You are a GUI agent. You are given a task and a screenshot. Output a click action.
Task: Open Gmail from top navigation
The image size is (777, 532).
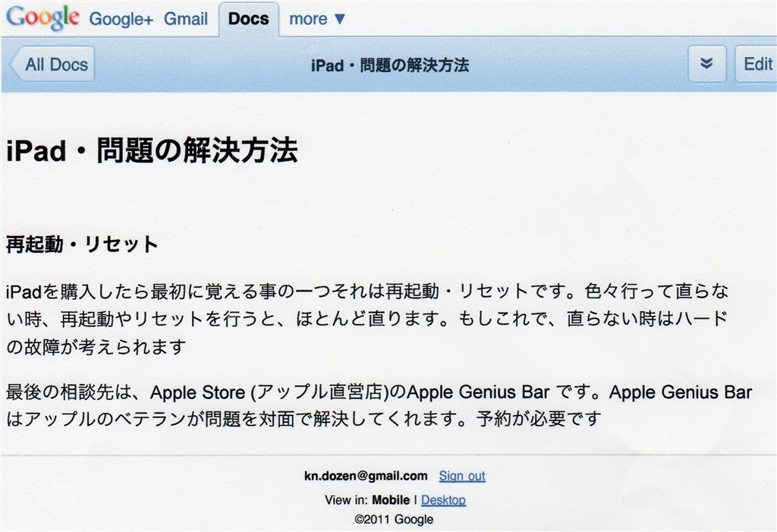pos(186,19)
